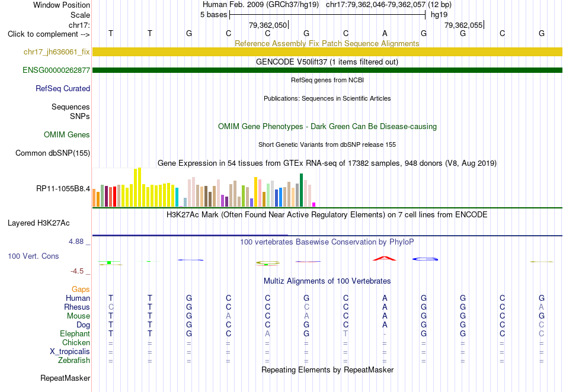Click the chr17:79,362,046-79,362,057 (12 bp) coordinates
This screenshot has height=392, width=563.
(x=389, y=5)
